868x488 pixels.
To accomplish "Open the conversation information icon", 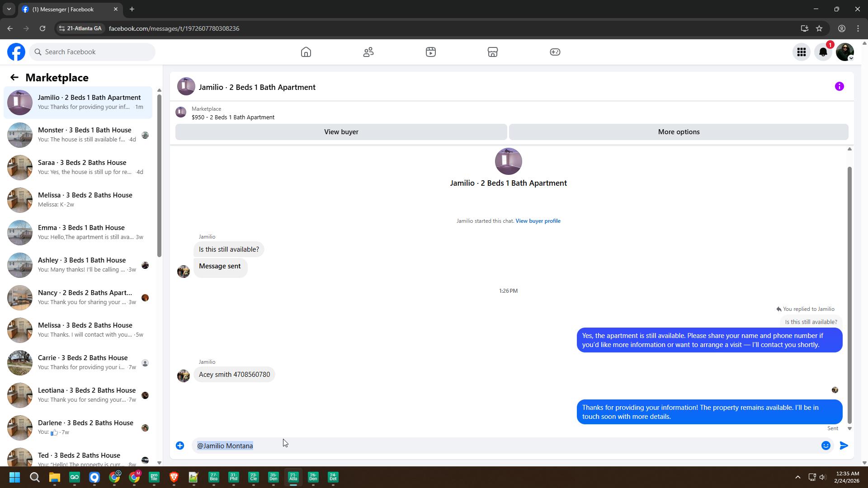I will pyautogui.click(x=840, y=86).
